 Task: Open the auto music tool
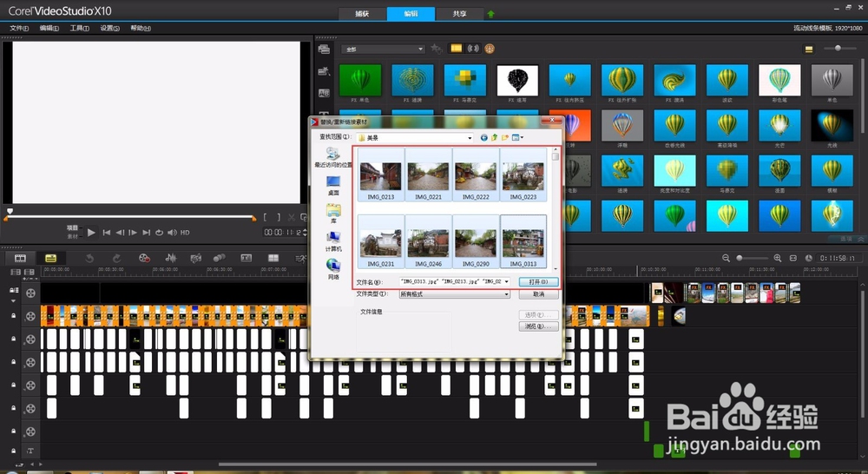pos(195,258)
